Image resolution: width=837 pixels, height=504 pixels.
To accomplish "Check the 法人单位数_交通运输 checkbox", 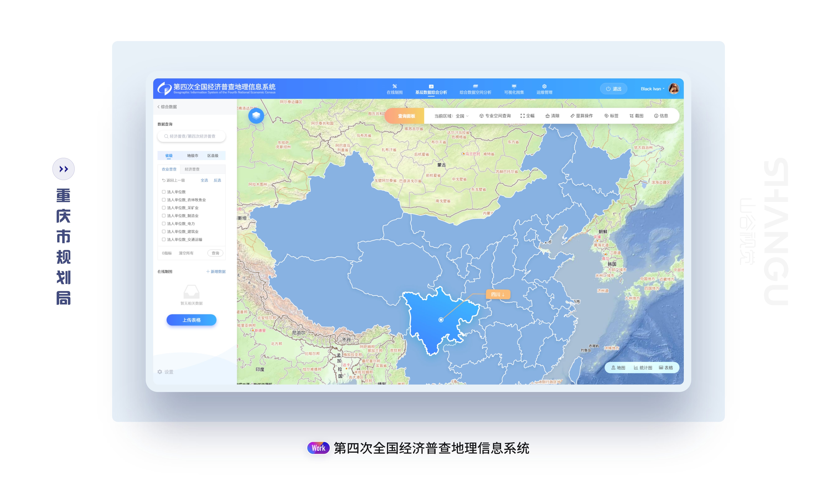I will 164,239.
